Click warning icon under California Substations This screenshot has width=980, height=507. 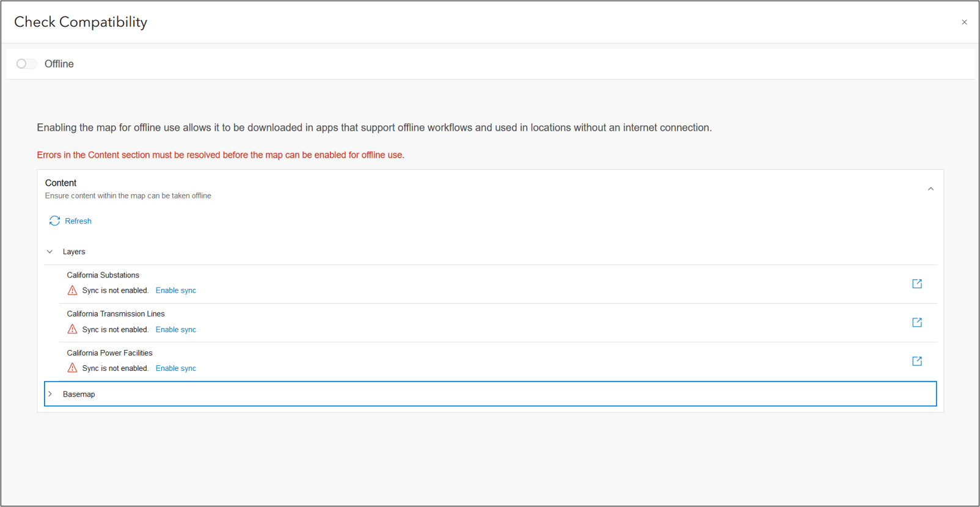click(x=72, y=291)
